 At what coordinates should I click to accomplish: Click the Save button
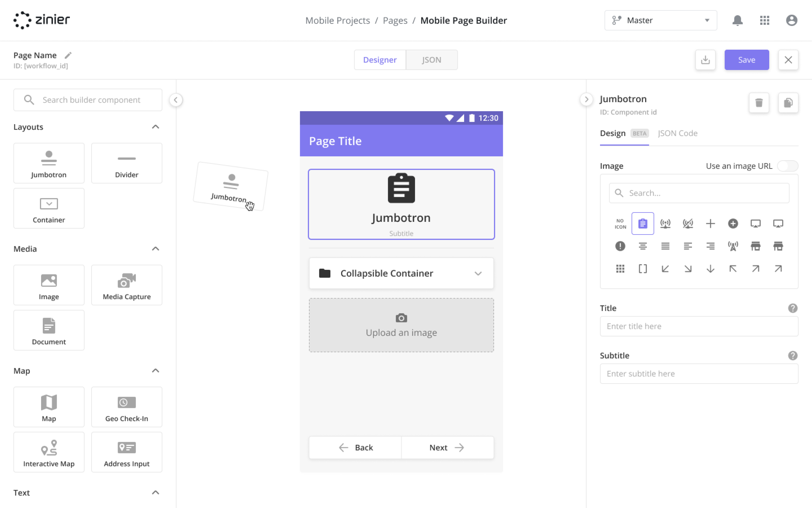(x=747, y=60)
